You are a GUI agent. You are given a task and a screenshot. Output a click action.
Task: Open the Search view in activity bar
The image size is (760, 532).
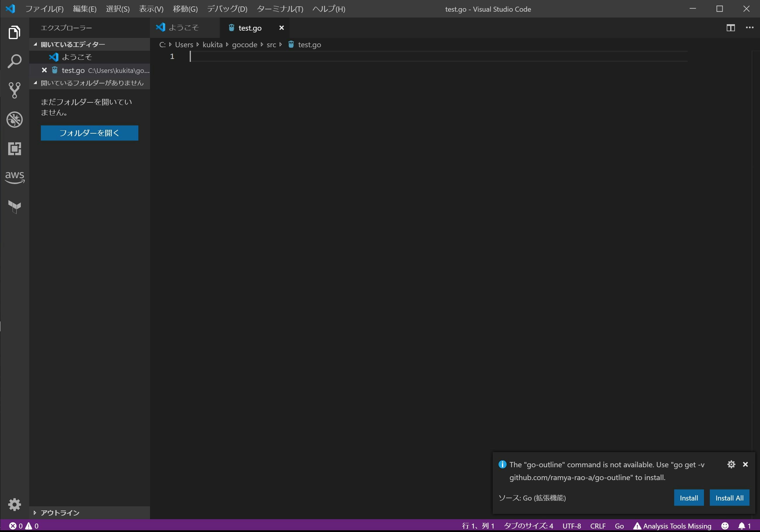(14, 61)
